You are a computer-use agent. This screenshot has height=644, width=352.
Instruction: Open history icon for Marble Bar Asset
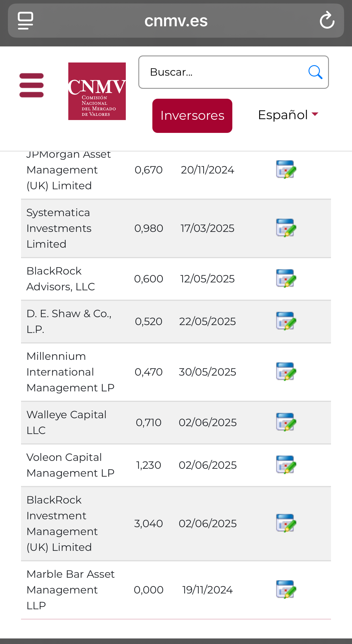click(x=286, y=589)
